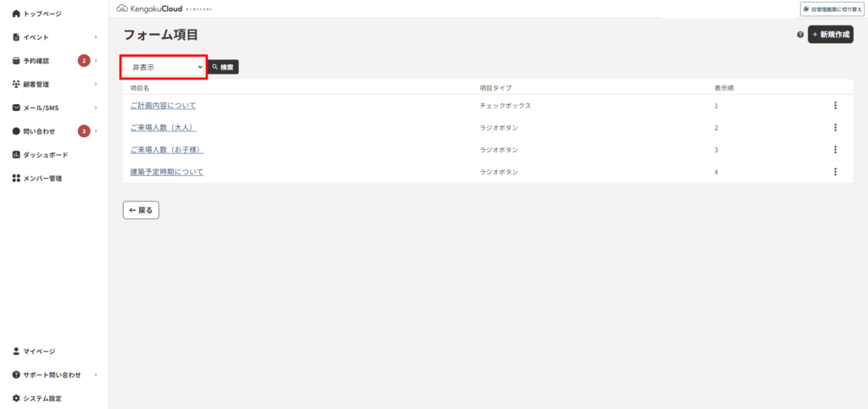The height and width of the screenshot is (409, 868).
Task: Click the 新規作成 button
Action: point(831,34)
